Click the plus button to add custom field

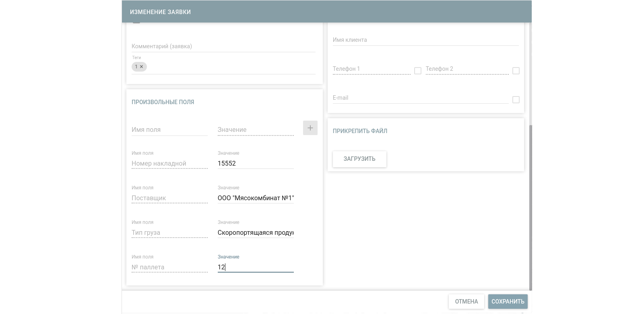point(310,128)
